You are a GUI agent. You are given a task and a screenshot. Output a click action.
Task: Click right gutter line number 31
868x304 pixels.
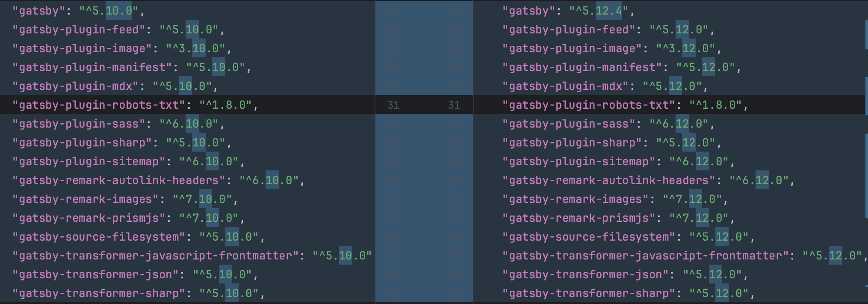454,105
